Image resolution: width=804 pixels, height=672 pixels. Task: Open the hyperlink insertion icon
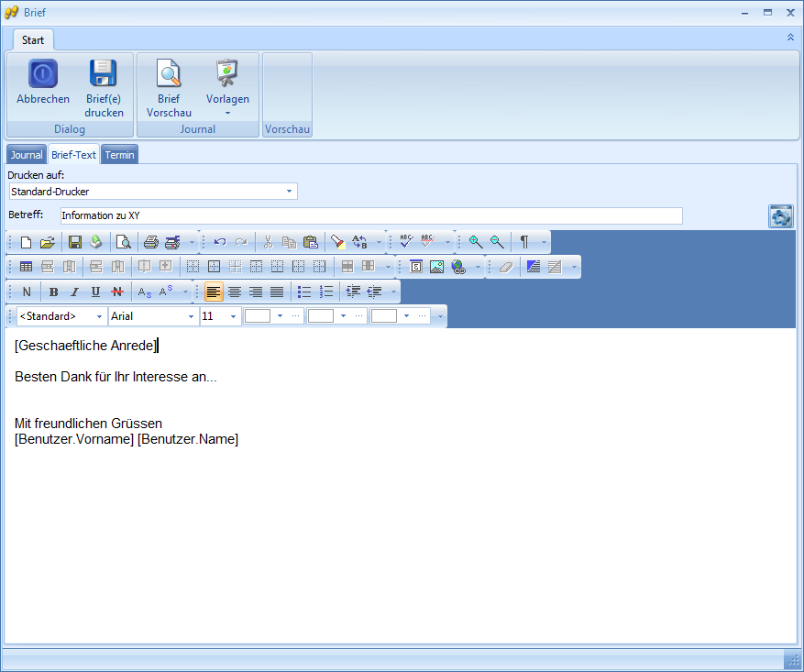(x=458, y=266)
